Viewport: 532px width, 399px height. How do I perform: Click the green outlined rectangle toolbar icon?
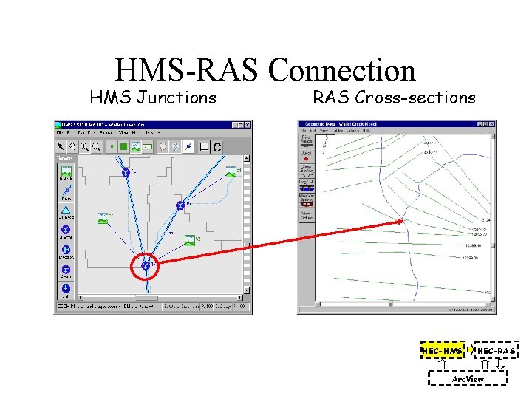coord(147,147)
